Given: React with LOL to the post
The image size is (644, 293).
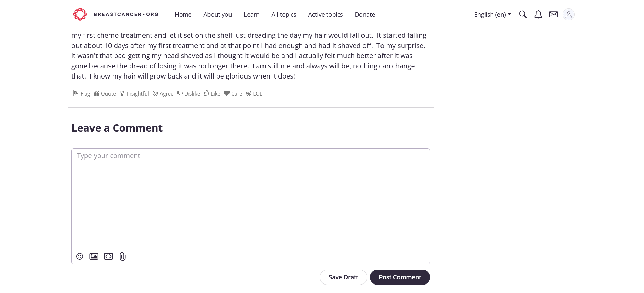Looking at the screenshot, I should [x=254, y=93].
